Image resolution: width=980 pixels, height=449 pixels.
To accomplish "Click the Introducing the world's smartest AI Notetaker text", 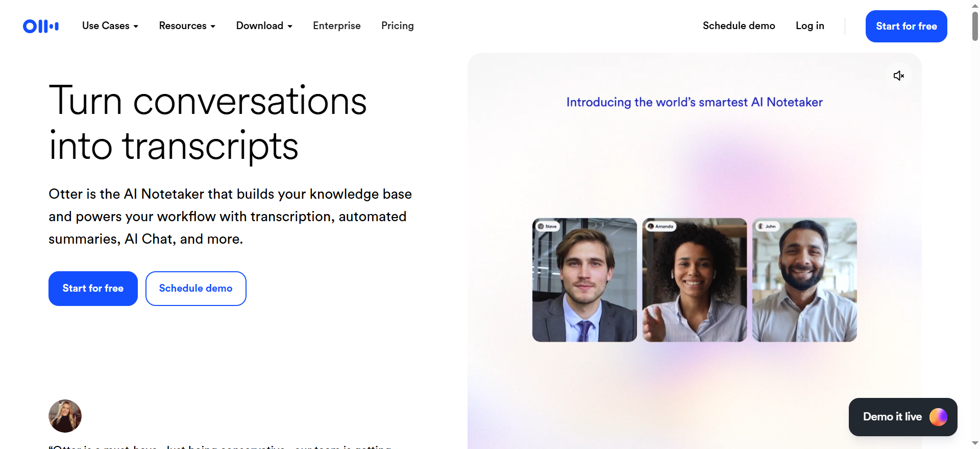I will click(695, 102).
